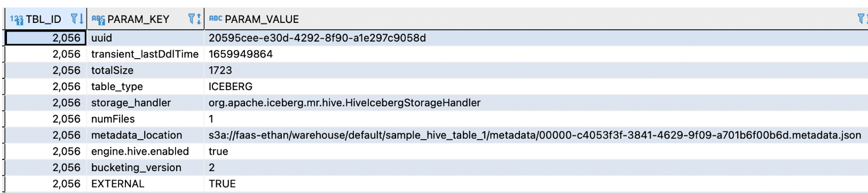The image size is (868, 193).
Task: Select the PARAM_VALUE column header
Action: click(x=262, y=19)
